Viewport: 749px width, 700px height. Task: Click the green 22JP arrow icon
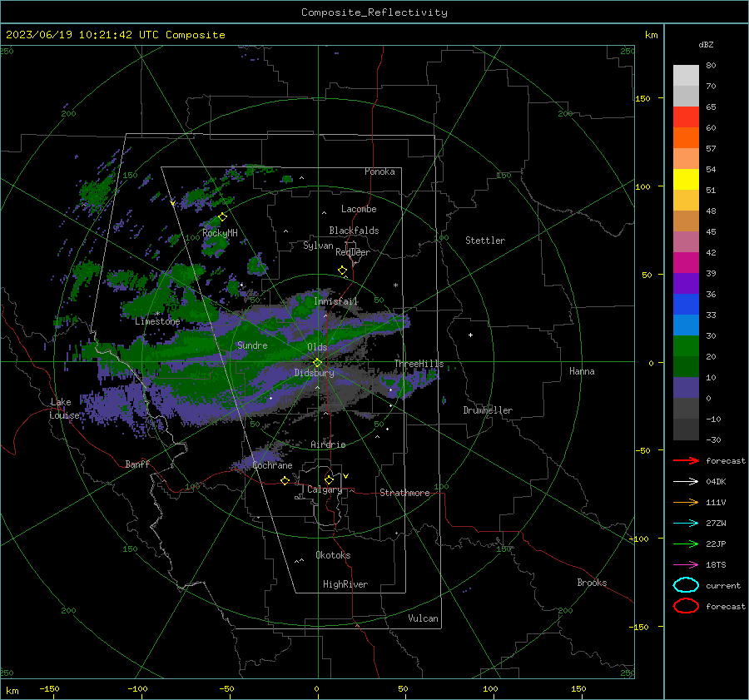coord(686,544)
